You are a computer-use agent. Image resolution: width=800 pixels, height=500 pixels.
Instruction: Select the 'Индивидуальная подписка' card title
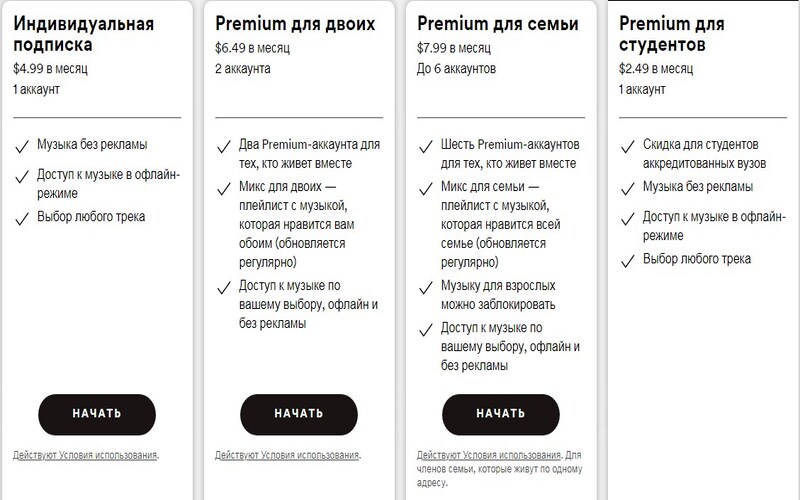[84, 35]
